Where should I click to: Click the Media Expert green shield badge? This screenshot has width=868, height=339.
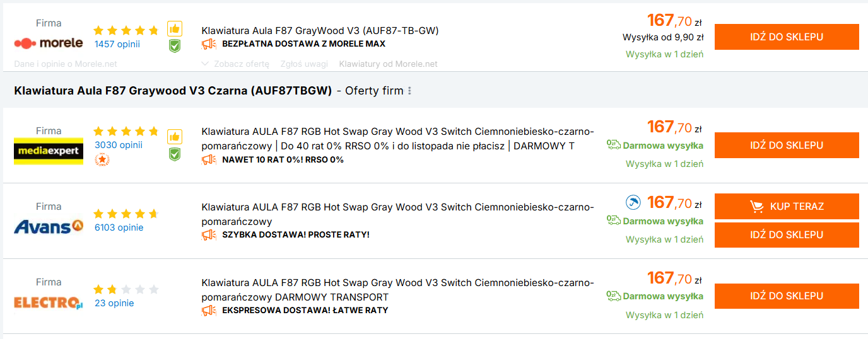click(x=175, y=154)
